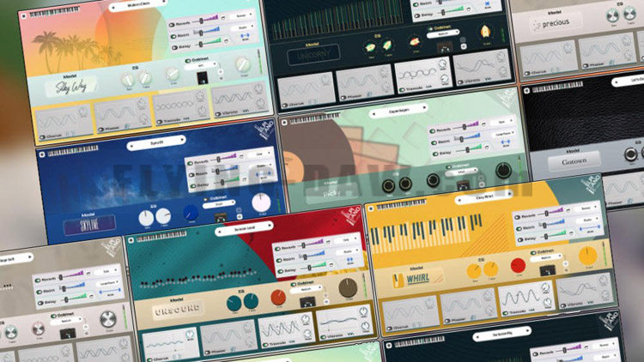Click the Skyline model button
The height and width of the screenshot is (362, 644).
tap(88, 226)
